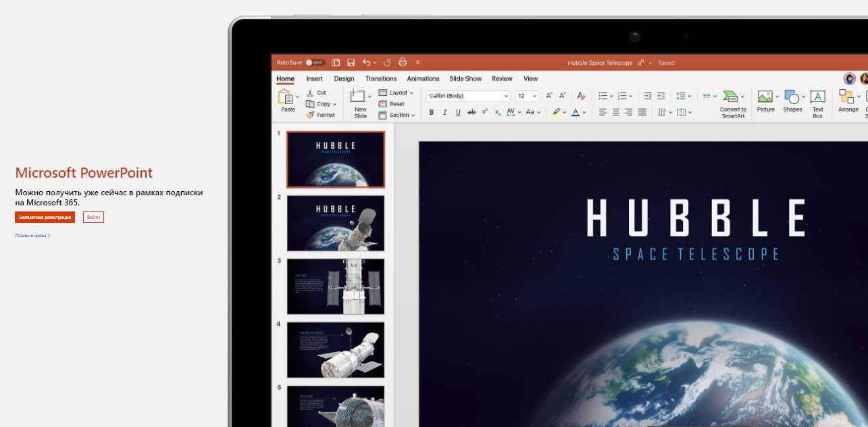Screen dimensions: 868x427
Task: Open the font size 12 dropdown
Action: [x=527, y=96]
